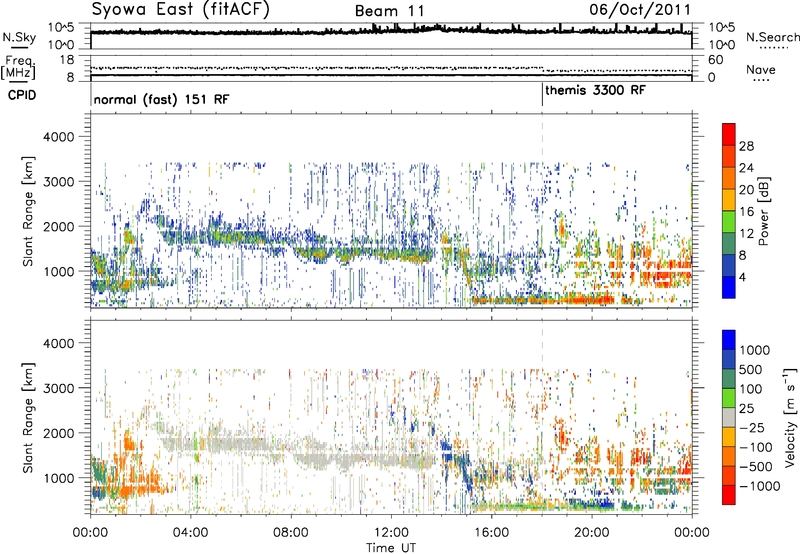800x554 pixels.
Task: Click the "60" Nave axis tick
Action: 716,60
